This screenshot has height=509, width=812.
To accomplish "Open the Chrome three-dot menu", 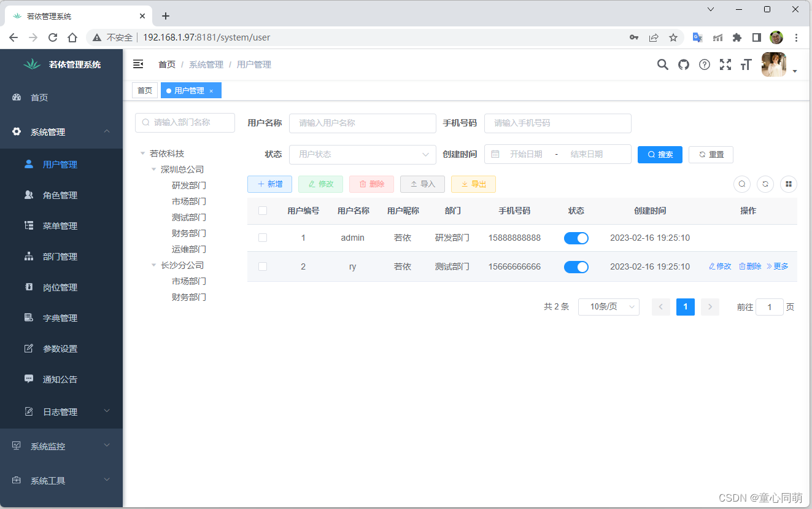I will [797, 37].
